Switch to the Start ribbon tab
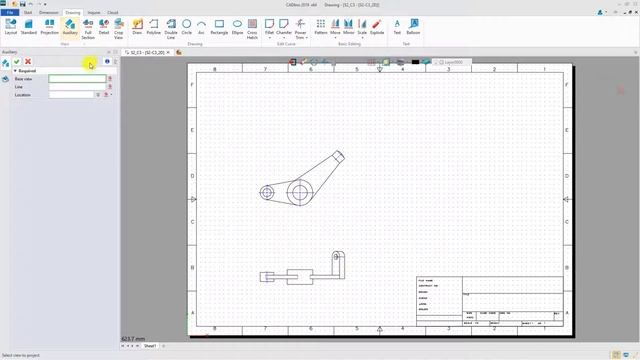Image resolution: width=640 pixels, height=360 pixels. [x=28, y=13]
